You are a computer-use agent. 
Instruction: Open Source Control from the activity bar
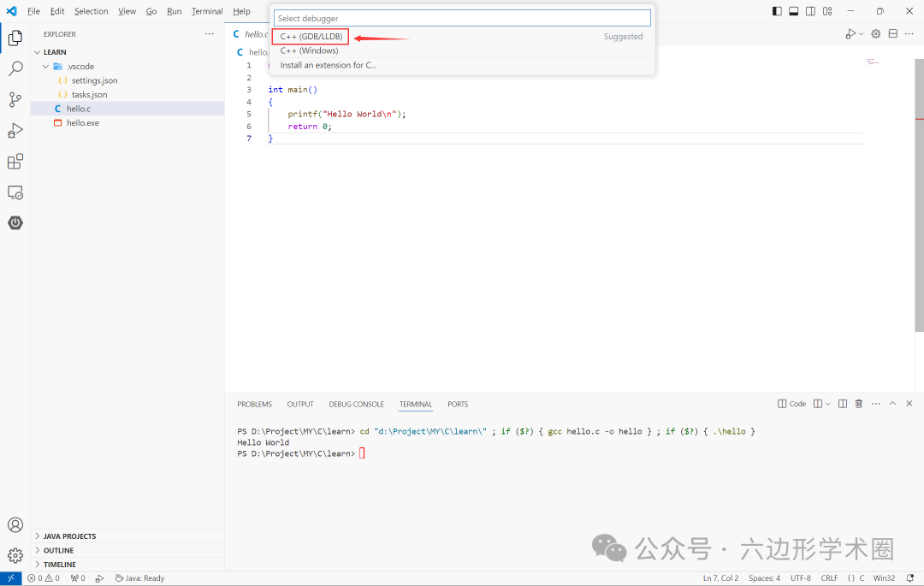[15, 99]
